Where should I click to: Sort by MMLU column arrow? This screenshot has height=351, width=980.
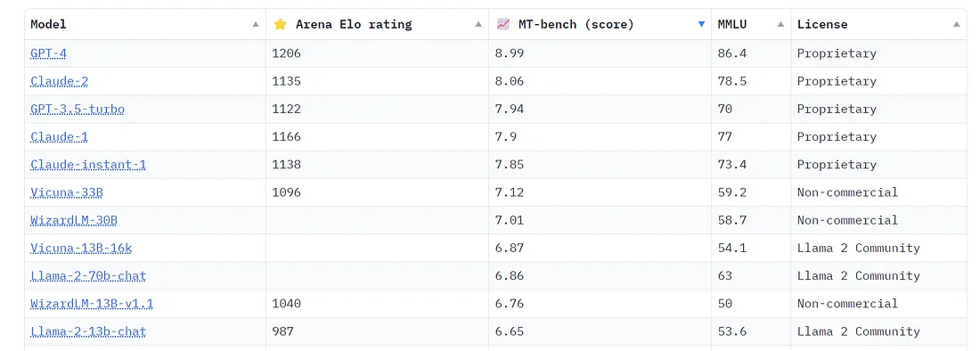click(780, 24)
